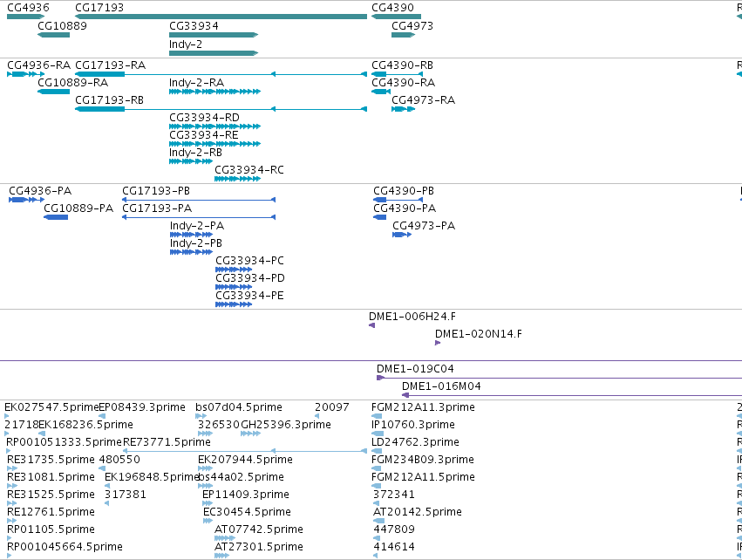The image size is (742, 560).
Task: Click the Indy-2-RB transcript label
Action: click(195, 153)
